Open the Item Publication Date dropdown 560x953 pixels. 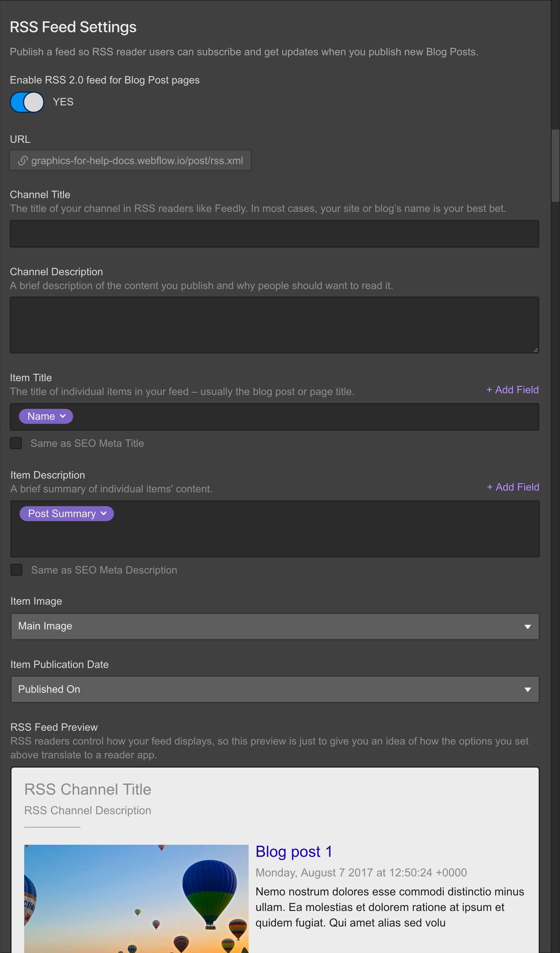pos(275,689)
